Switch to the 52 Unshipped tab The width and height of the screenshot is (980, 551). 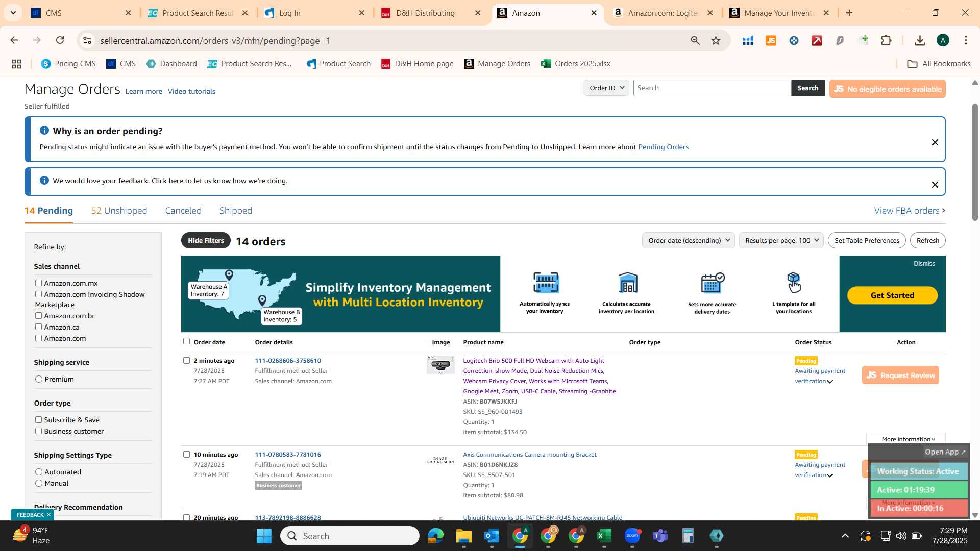119,211
